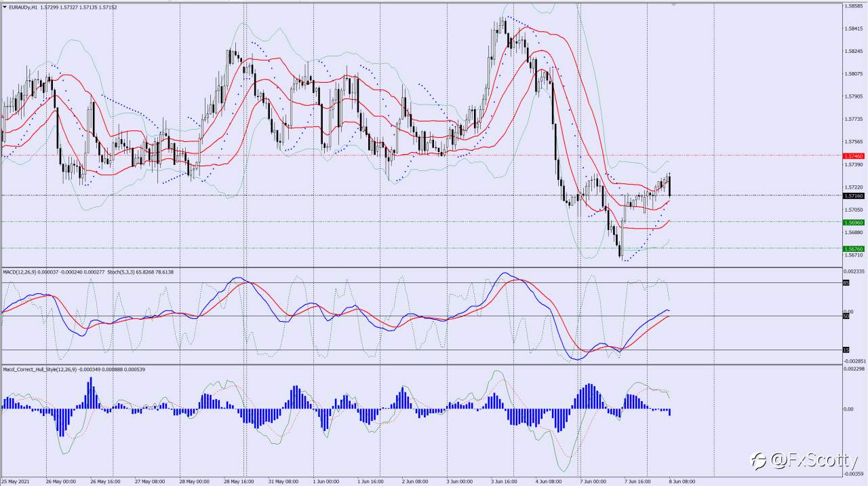Click the 1.58075 price on the scale
The height and width of the screenshot is (486, 868).
(854, 73)
